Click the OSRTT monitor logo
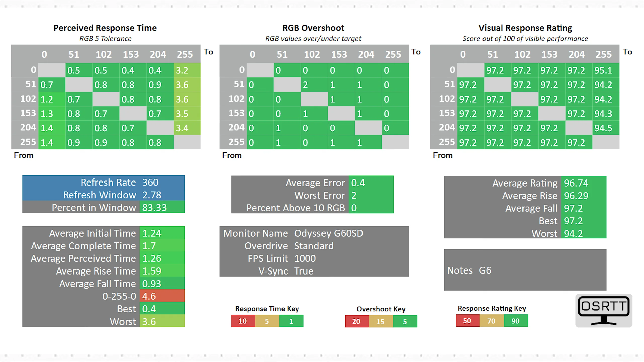The height and width of the screenshot is (362, 644). 603,310
